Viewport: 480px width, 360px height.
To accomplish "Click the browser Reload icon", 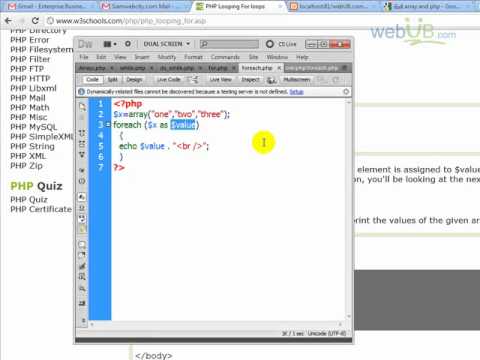I will 35,21.
